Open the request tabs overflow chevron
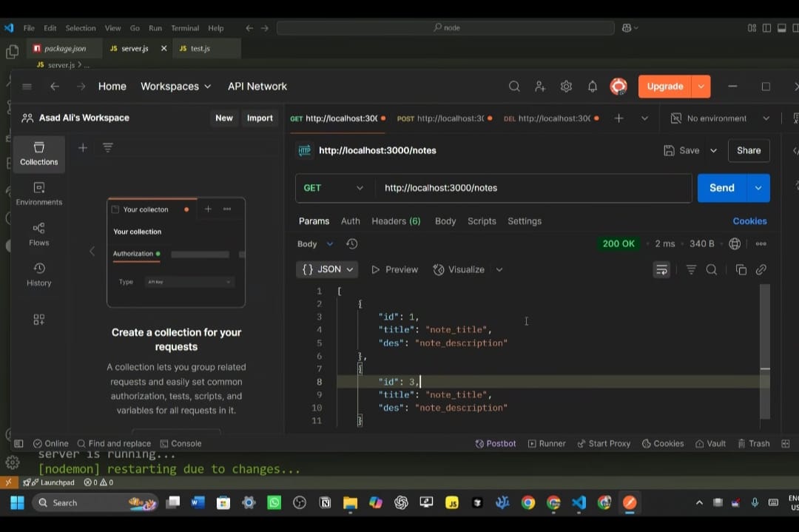The height and width of the screenshot is (532, 799). click(644, 118)
